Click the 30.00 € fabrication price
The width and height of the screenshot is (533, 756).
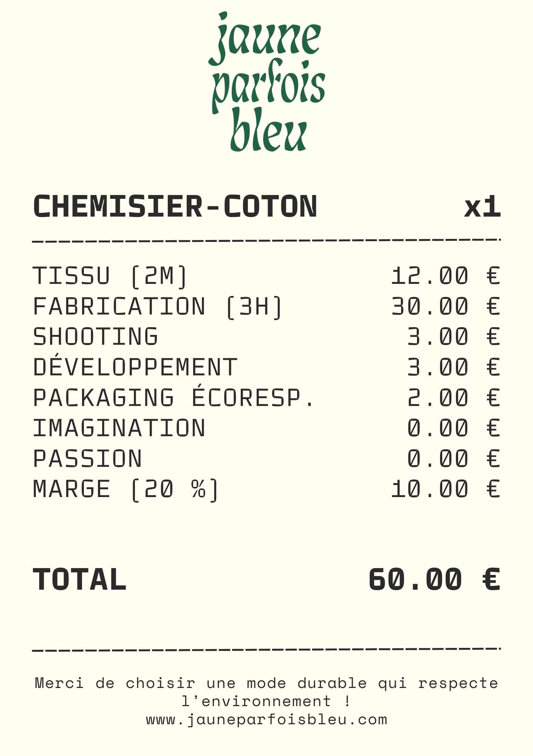pos(445,307)
